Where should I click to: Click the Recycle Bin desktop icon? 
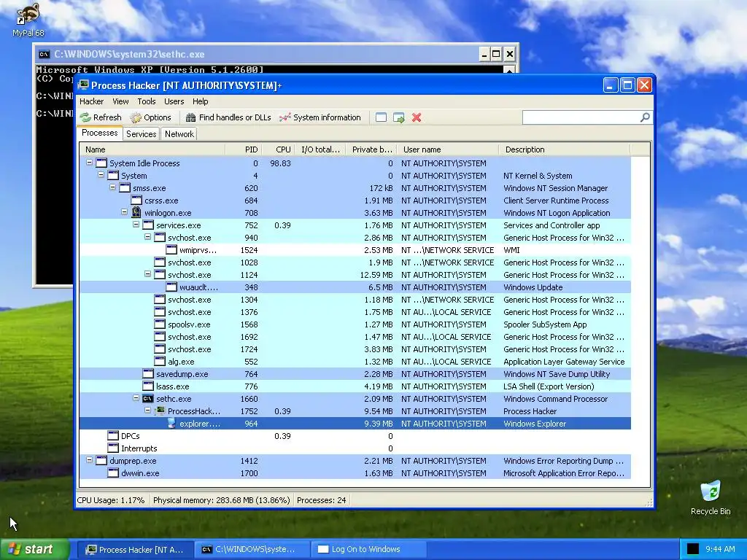(x=711, y=498)
